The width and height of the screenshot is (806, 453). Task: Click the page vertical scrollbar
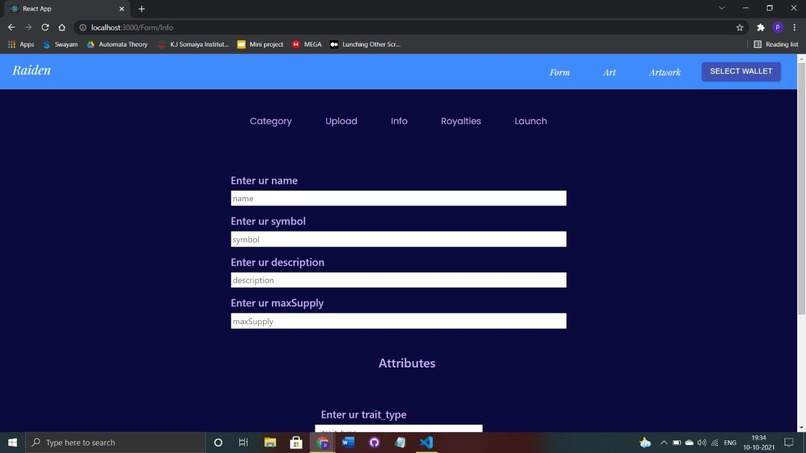(x=801, y=189)
